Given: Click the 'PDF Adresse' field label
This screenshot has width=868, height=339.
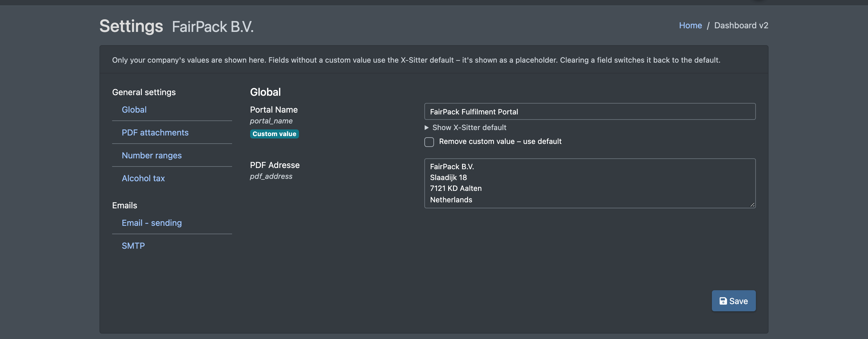Looking at the screenshot, I should (275, 165).
